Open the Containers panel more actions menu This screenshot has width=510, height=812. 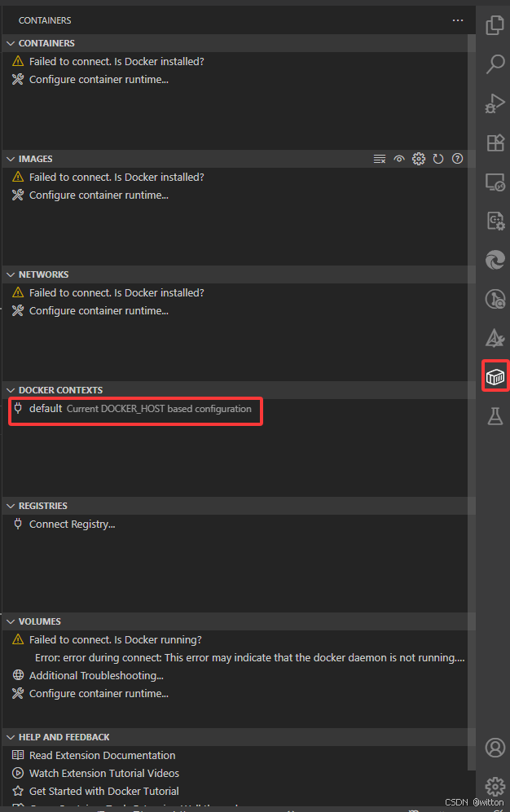tap(458, 20)
